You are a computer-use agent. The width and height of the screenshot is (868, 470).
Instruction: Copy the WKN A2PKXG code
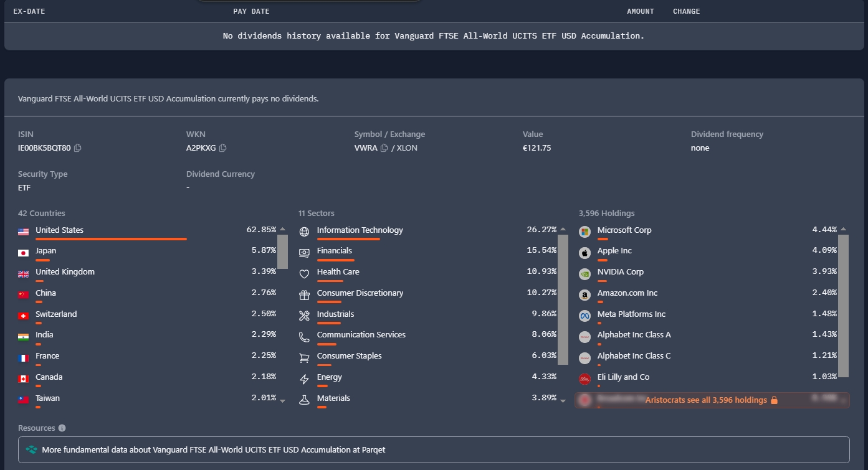pyautogui.click(x=222, y=148)
